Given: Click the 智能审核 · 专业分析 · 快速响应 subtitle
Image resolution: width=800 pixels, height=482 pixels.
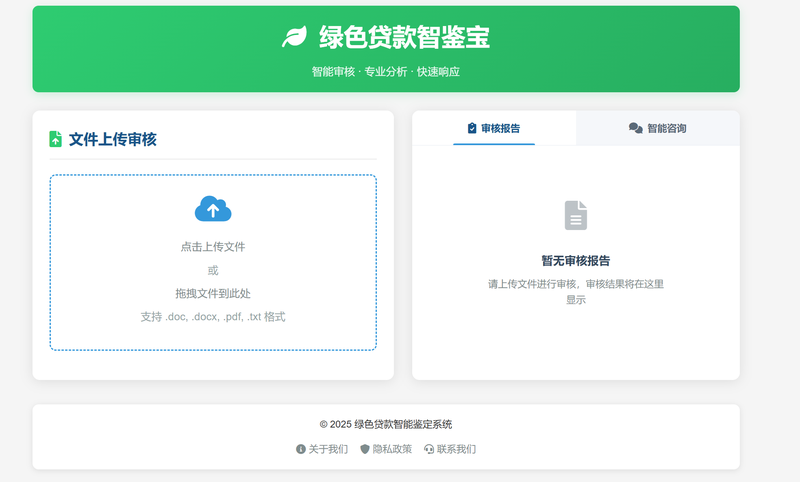Looking at the screenshot, I should (x=386, y=71).
